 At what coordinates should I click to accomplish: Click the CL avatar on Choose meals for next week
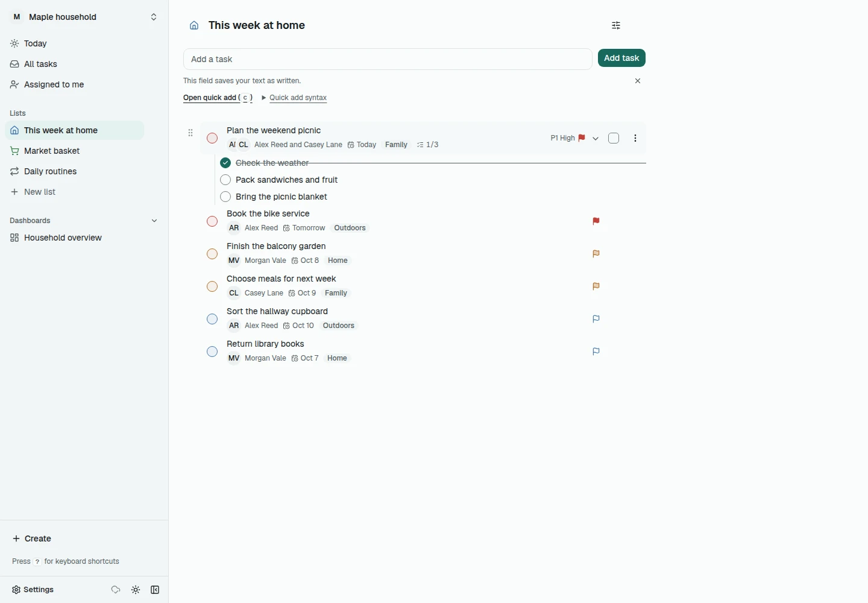pyautogui.click(x=234, y=293)
